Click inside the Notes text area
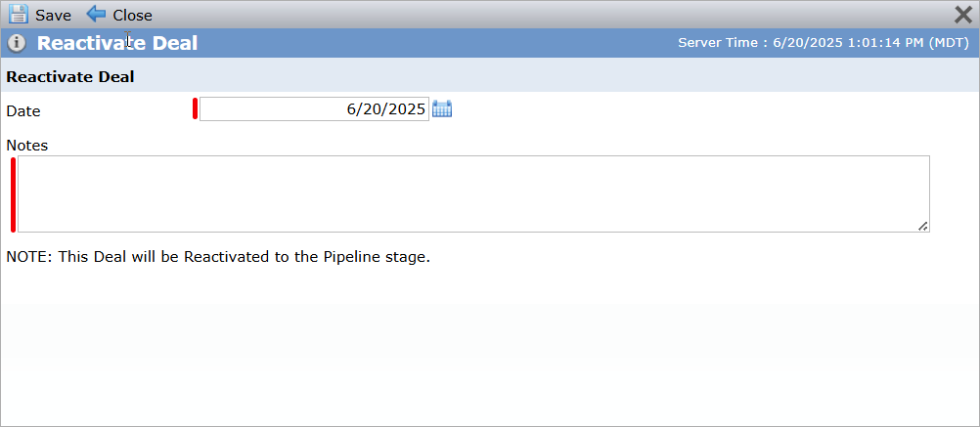This screenshot has height=427, width=980. pyautogui.click(x=473, y=193)
